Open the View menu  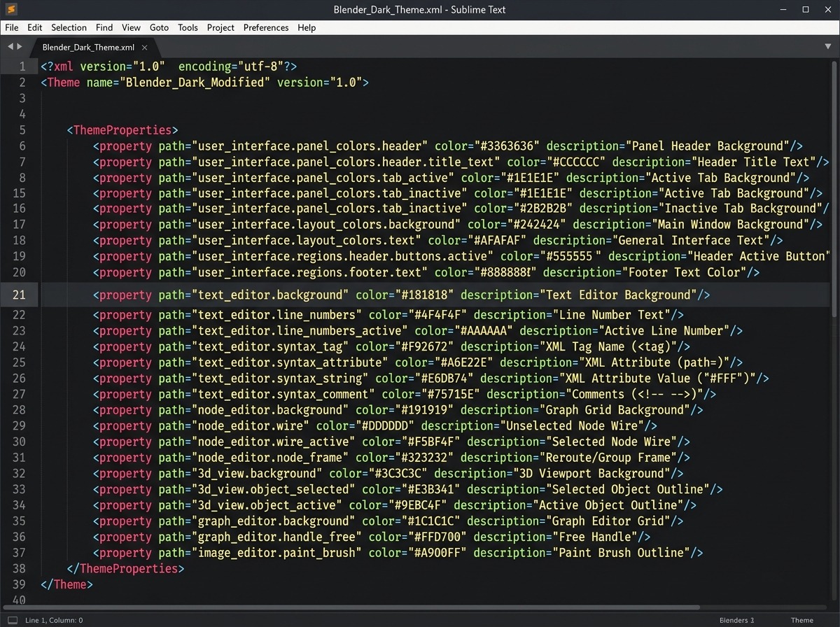131,27
